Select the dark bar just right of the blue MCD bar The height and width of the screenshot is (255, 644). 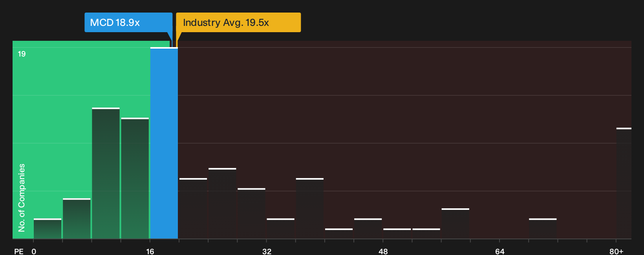pyautogui.click(x=193, y=208)
